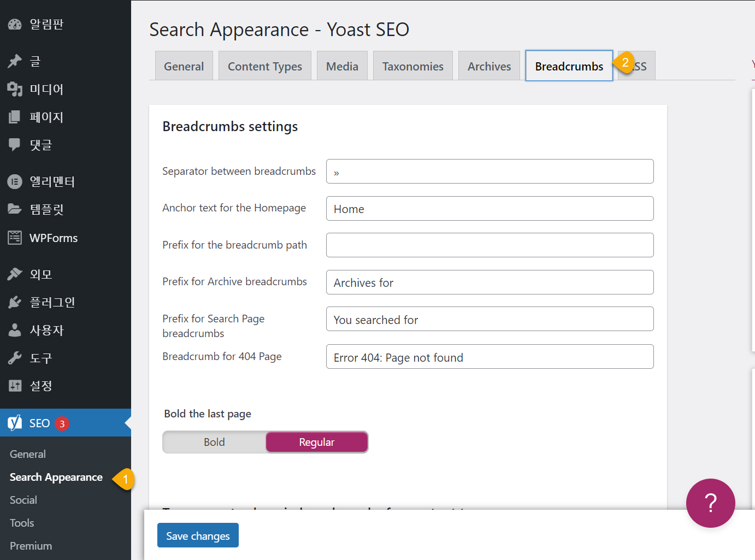The width and height of the screenshot is (755, 560).
Task: Click the red SEO notification badge showing 3
Action: (x=62, y=423)
